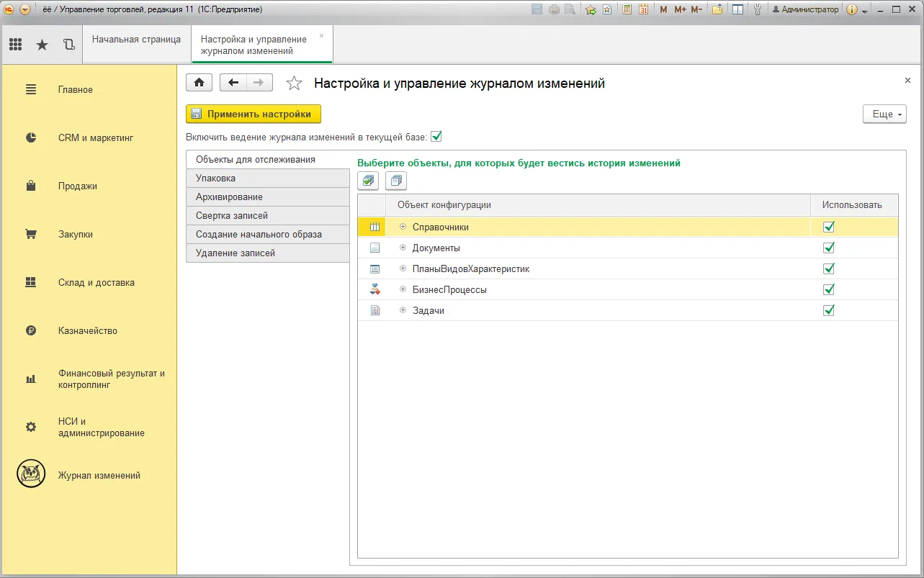Click the home button icon

(199, 83)
